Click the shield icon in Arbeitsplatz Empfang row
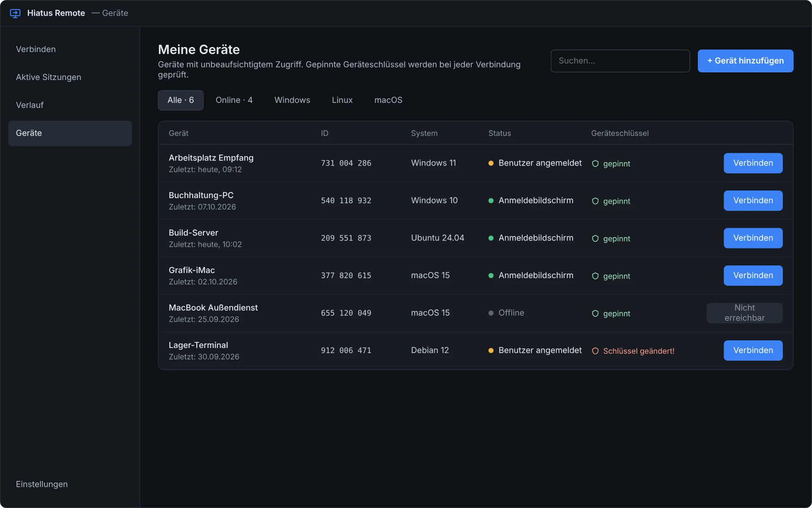The width and height of the screenshot is (812, 508). click(x=595, y=163)
